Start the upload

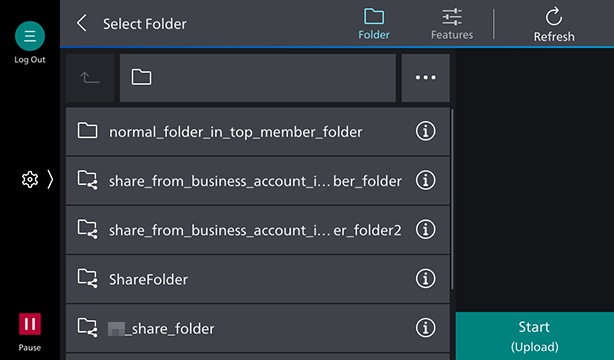[535, 336]
